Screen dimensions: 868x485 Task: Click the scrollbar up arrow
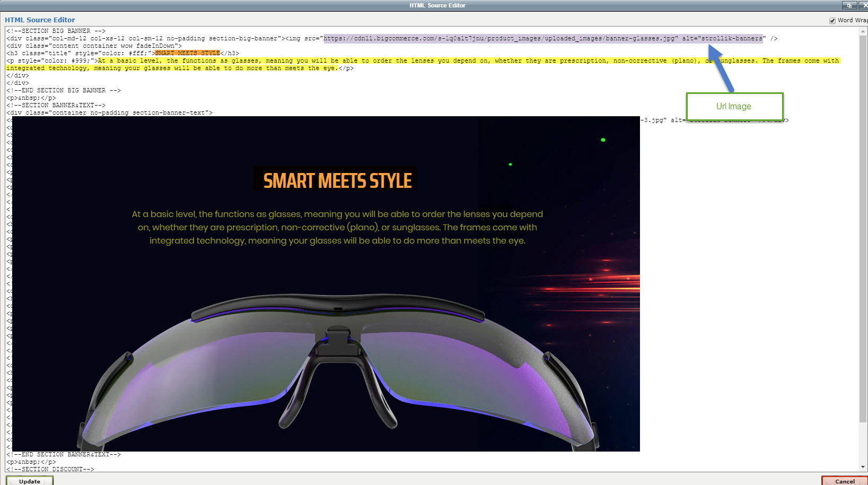[863, 31]
